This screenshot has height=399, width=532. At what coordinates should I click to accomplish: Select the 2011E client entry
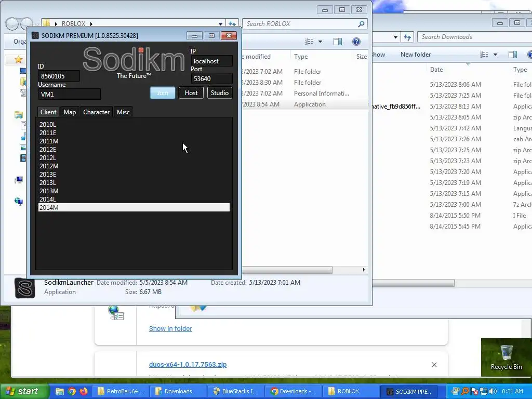(x=134, y=132)
